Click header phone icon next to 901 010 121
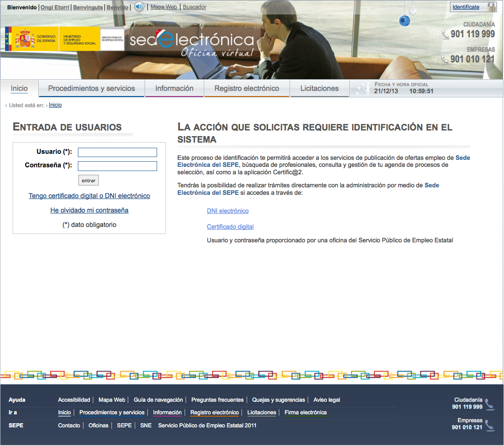The image size is (504, 446). click(x=445, y=60)
